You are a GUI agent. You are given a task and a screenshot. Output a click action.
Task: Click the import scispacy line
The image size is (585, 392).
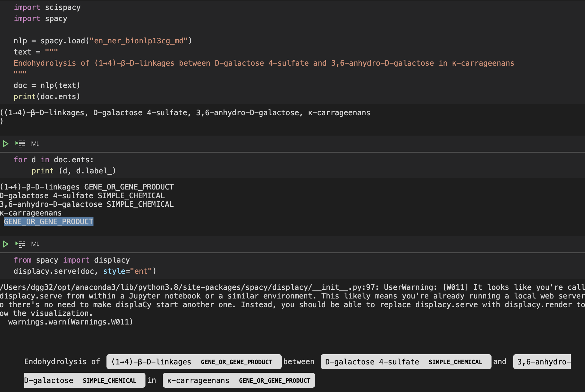47,7
